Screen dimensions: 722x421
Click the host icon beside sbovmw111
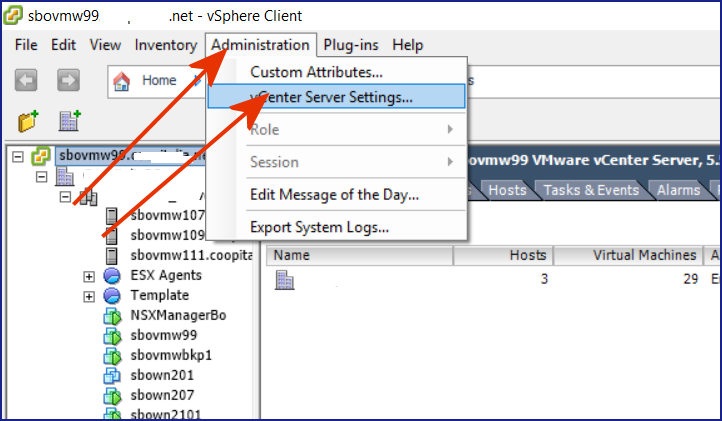(111, 255)
